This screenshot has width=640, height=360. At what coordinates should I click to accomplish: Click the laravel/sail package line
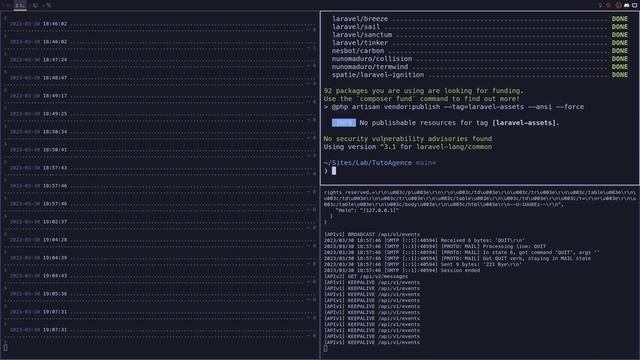point(480,27)
